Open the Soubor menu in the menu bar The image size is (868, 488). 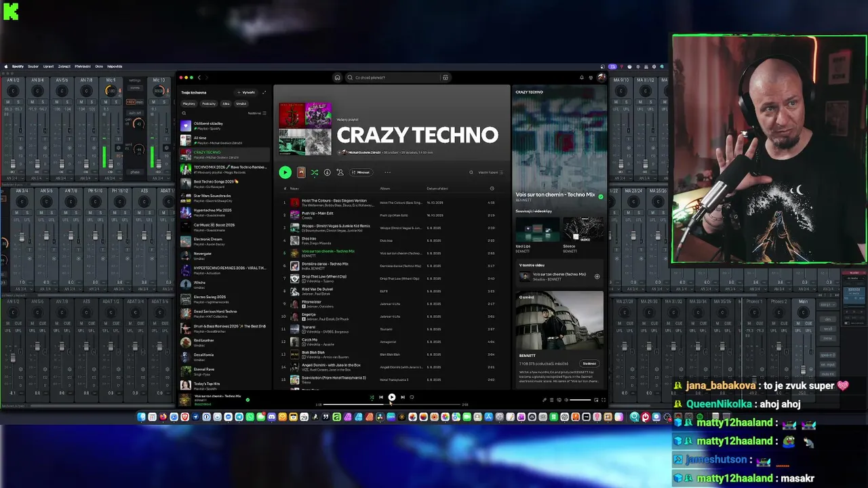(33, 66)
